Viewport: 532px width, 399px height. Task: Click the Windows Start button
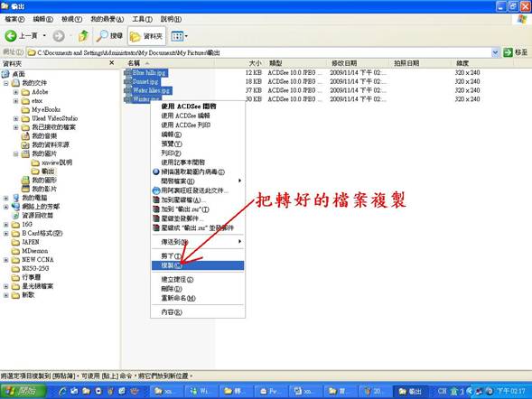[23, 391]
